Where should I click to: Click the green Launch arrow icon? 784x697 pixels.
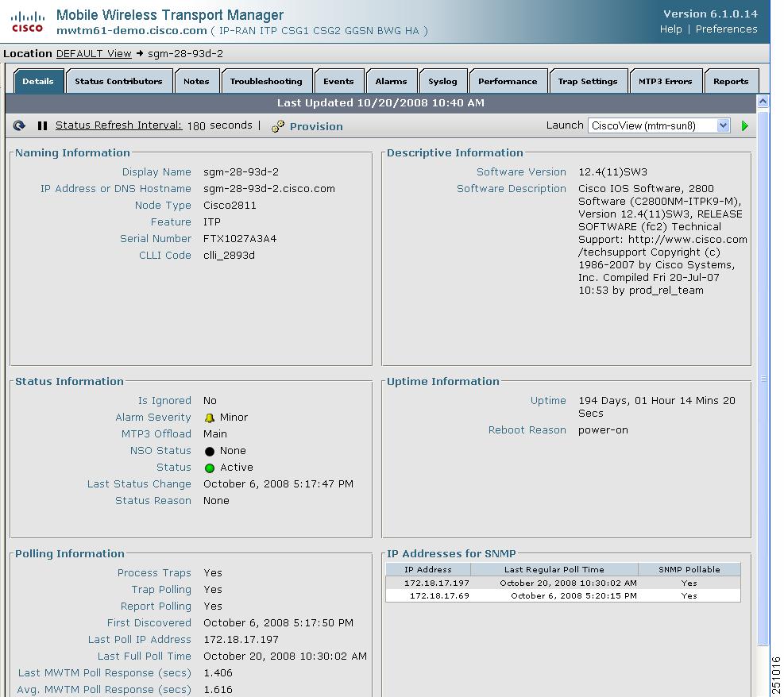(x=744, y=126)
